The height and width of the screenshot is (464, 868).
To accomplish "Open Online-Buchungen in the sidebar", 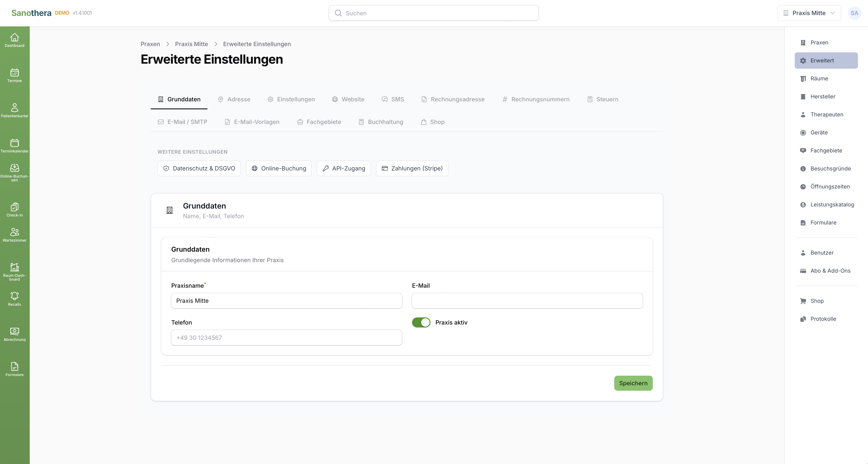I will 14,173.
